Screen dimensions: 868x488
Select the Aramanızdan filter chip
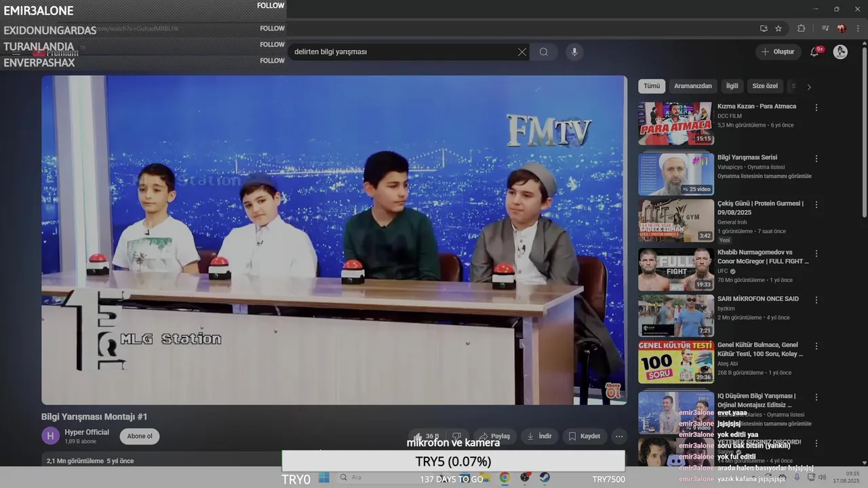tap(693, 86)
